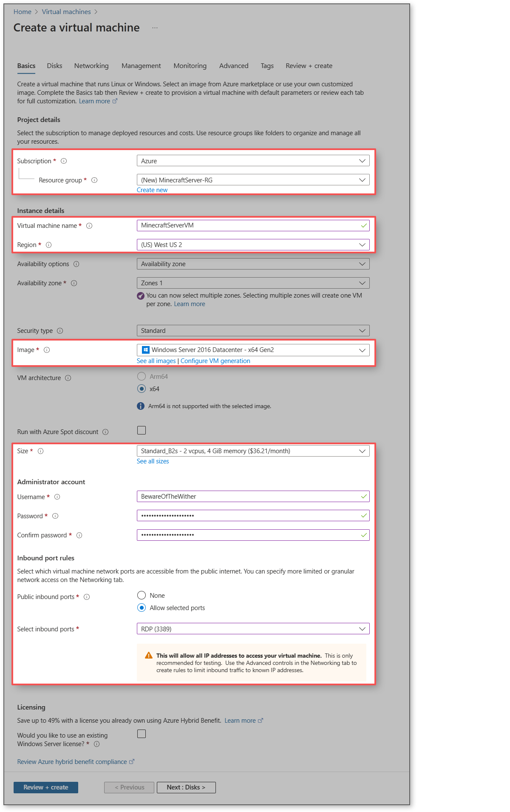
Task: Click Configure VM generation link
Action: (x=215, y=361)
